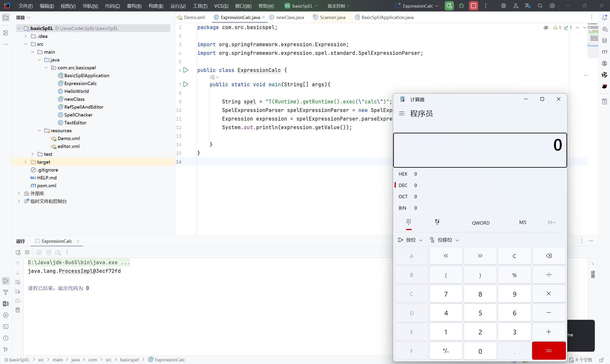The image size is (610, 364).
Task: Toggle the bit-flipping keypad in calculator
Action: pyautogui.click(x=437, y=222)
